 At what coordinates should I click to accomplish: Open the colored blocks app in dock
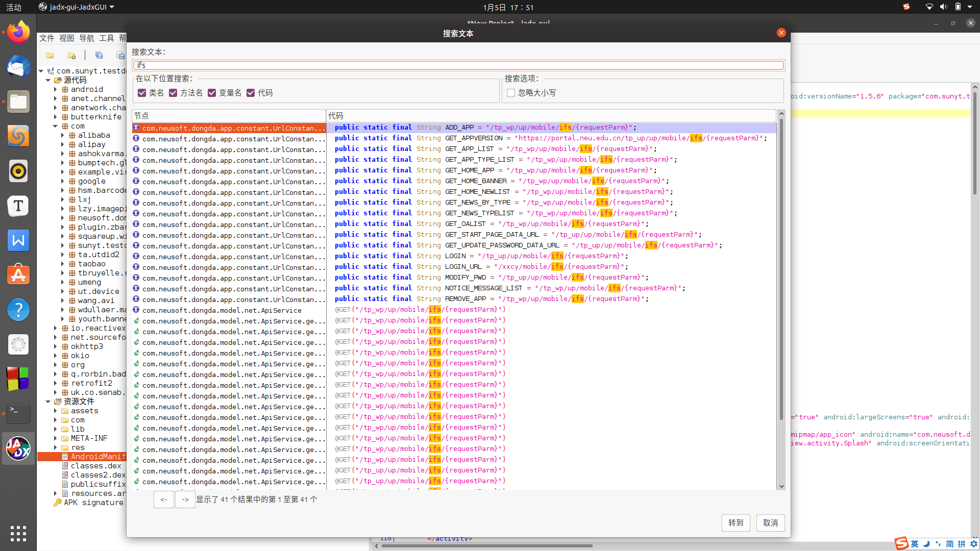[x=18, y=379]
